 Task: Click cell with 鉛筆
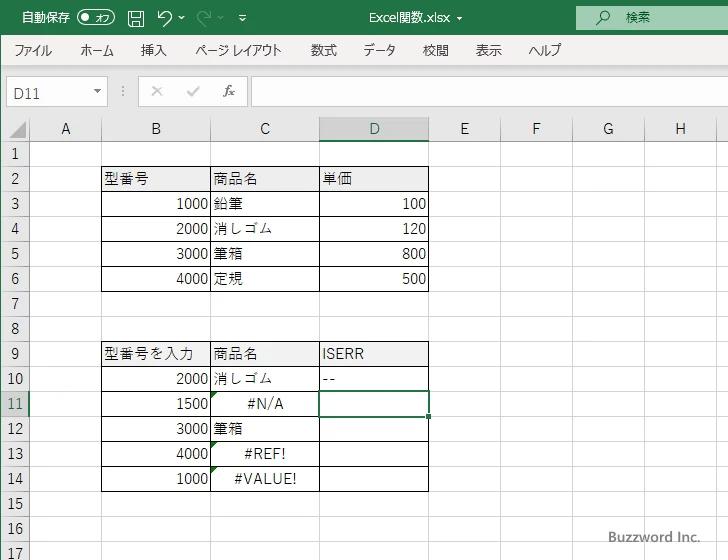pos(265,204)
